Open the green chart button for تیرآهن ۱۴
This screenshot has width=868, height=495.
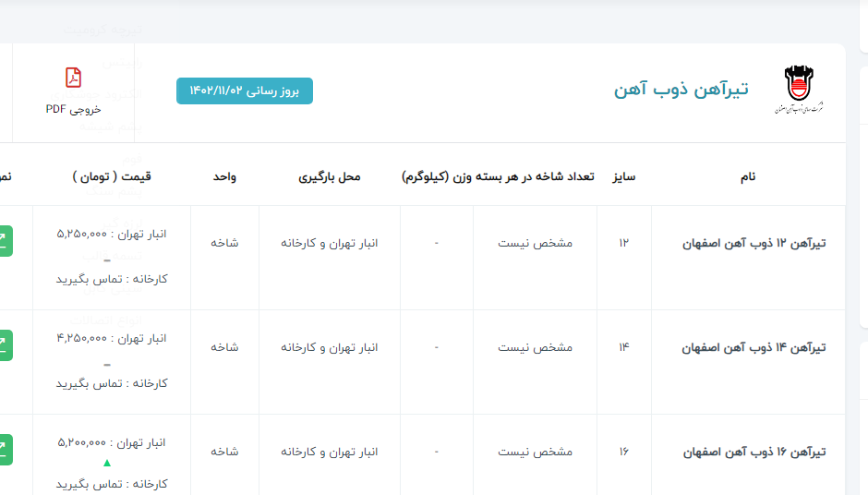[x=6, y=345]
